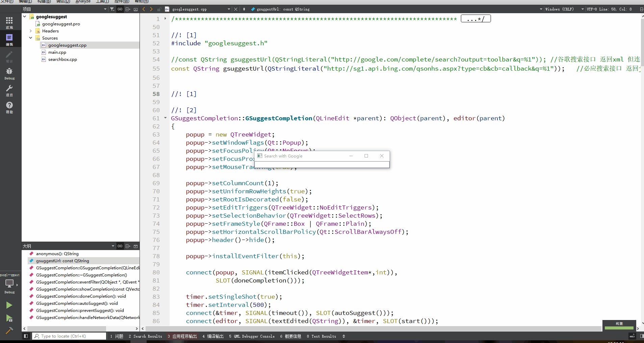Toggle the file lock writable icon
This screenshot has height=343, width=644.
click(159, 9)
